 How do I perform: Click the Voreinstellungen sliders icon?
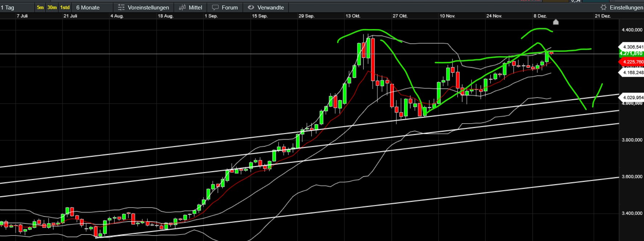click(x=121, y=7)
